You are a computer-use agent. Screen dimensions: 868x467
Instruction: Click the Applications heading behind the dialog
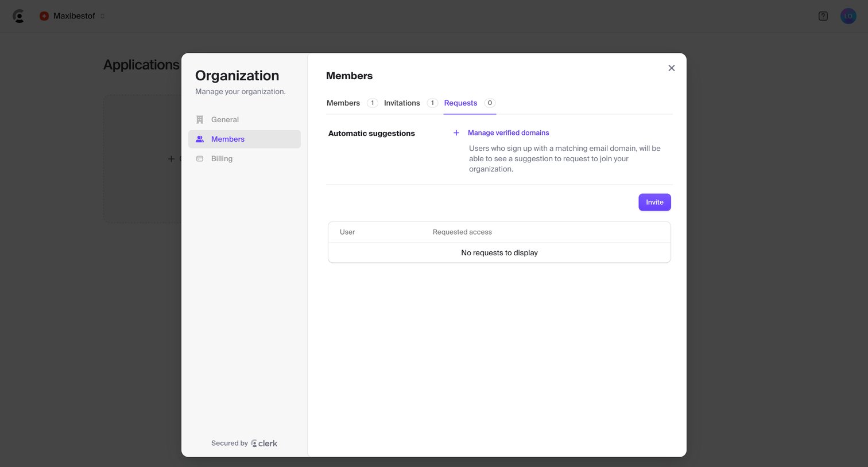[141, 65]
